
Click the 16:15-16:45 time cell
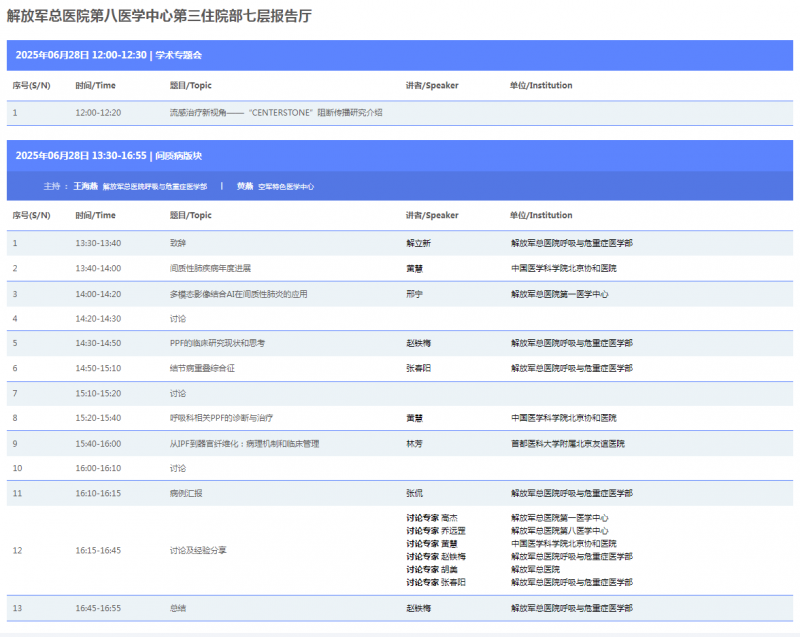pyautogui.click(x=98, y=550)
